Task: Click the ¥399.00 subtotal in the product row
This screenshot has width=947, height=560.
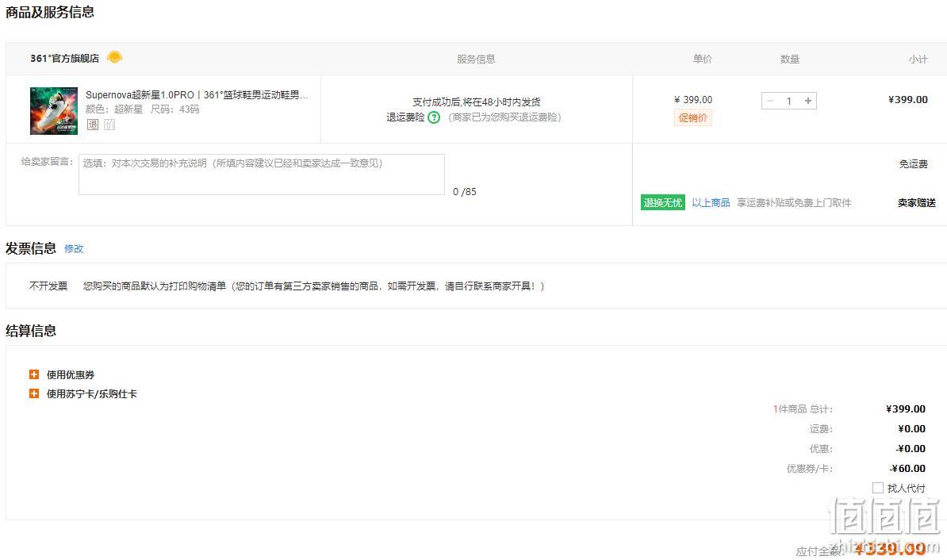Action: 908,100
